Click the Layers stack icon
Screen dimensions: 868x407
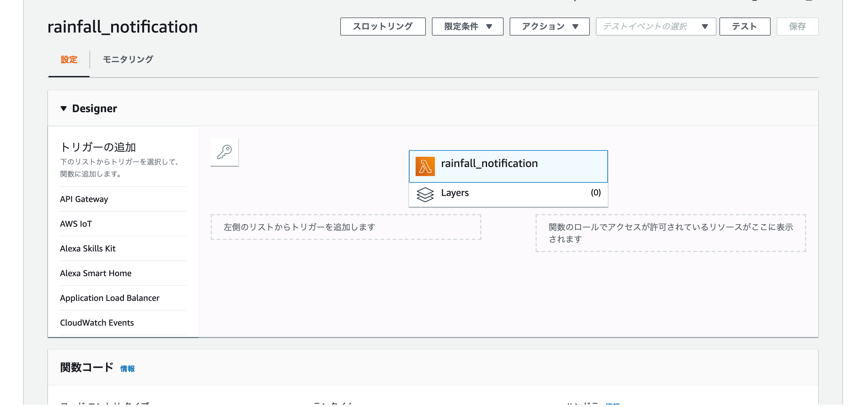425,194
